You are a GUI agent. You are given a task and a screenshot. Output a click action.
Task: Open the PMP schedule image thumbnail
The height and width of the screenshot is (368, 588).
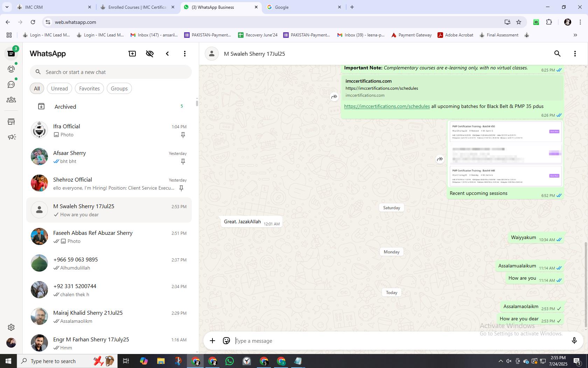pos(505,154)
